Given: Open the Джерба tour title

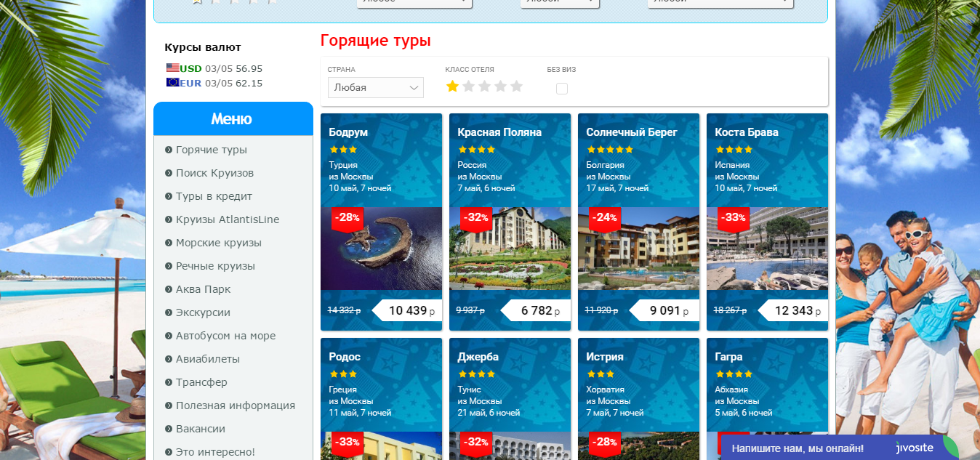Looking at the screenshot, I should 478,357.
